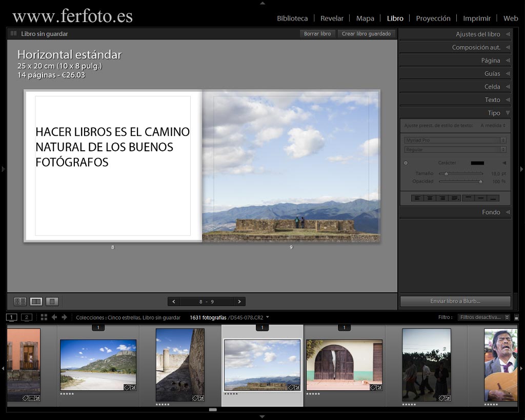The image size is (525, 420).
Task: Align text right
Action: [442, 198]
